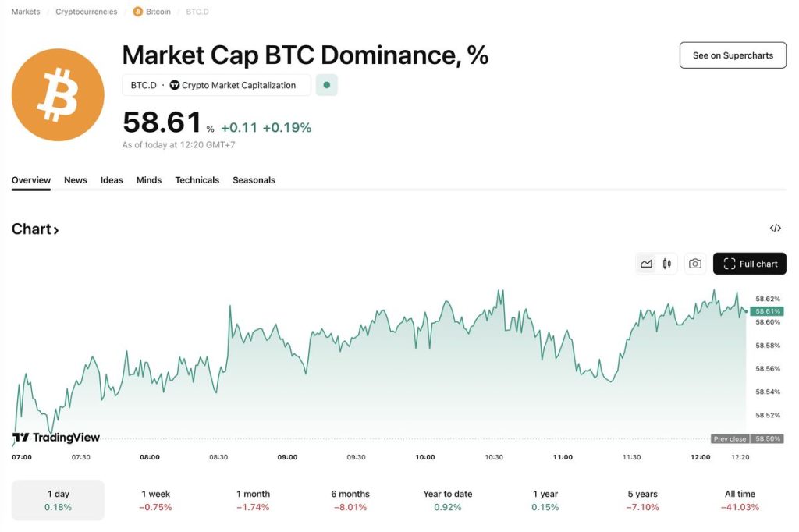Click the See on Supercharts button

[x=732, y=55]
